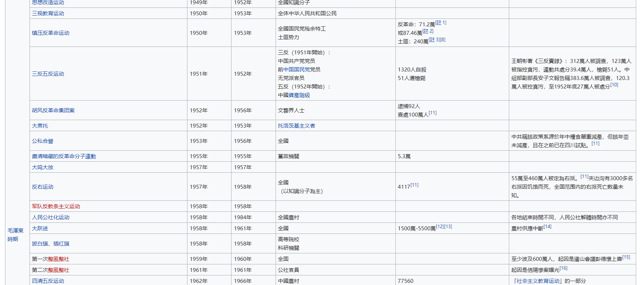Open the 人民公社化运动 link

(x=50, y=217)
